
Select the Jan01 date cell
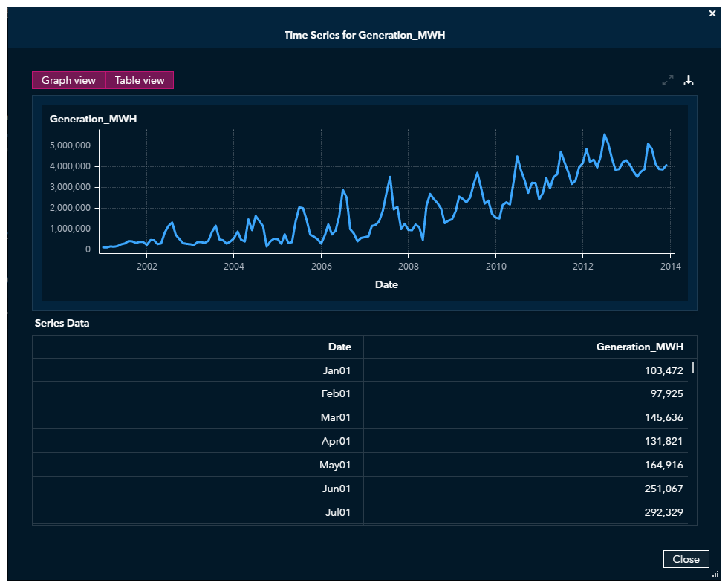tap(337, 370)
